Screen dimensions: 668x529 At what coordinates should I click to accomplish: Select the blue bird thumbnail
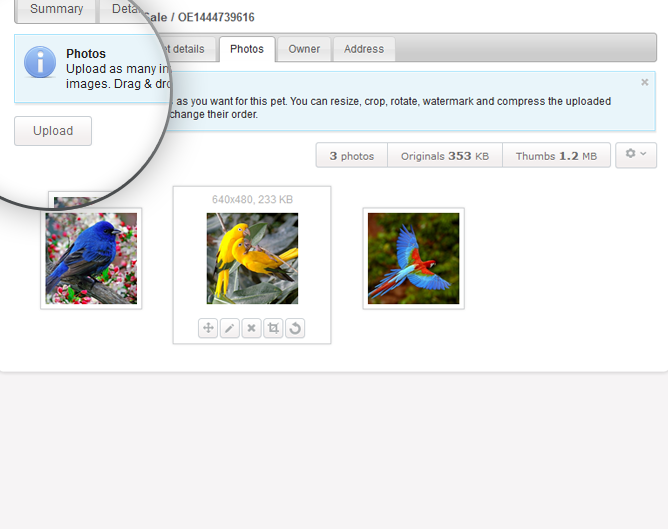click(x=91, y=259)
